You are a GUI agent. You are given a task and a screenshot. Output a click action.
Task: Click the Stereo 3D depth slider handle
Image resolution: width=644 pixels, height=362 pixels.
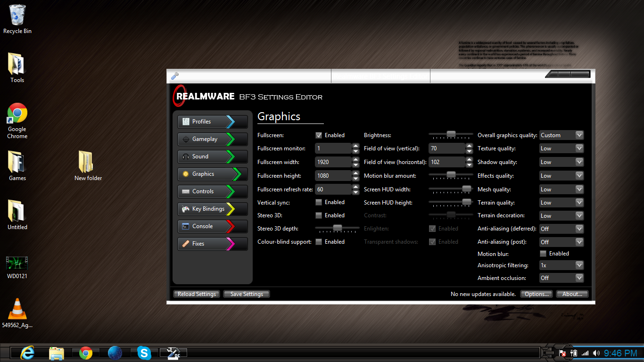(338, 228)
